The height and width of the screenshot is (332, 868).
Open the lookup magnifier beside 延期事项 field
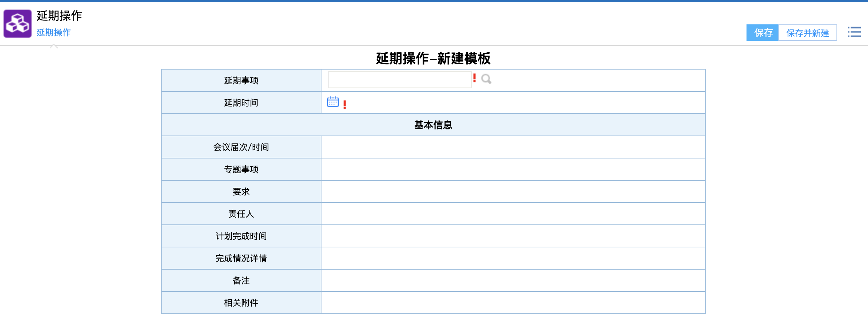pyautogui.click(x=486, y=79)
